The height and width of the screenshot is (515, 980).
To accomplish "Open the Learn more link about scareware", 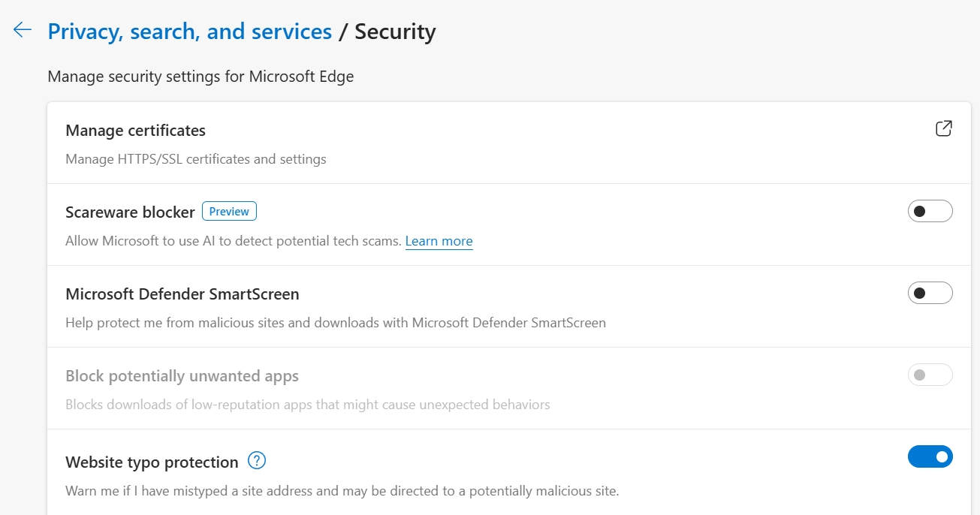I will (439, 241).
